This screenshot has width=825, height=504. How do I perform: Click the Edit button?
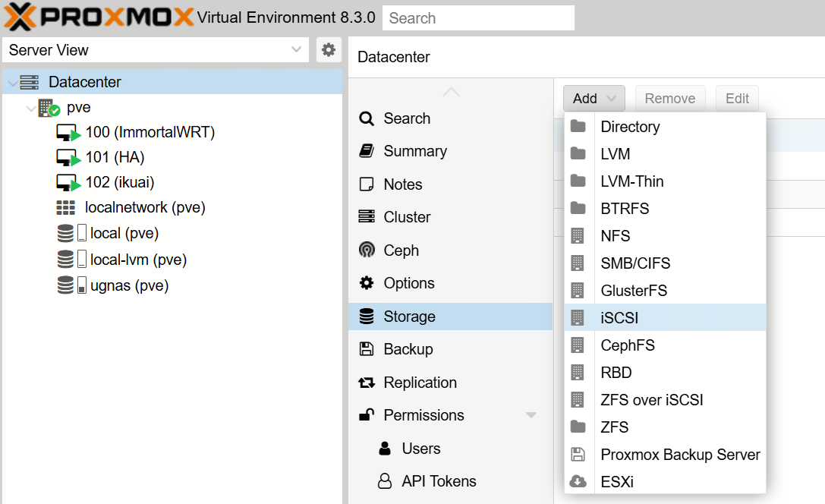pos(736,99)
